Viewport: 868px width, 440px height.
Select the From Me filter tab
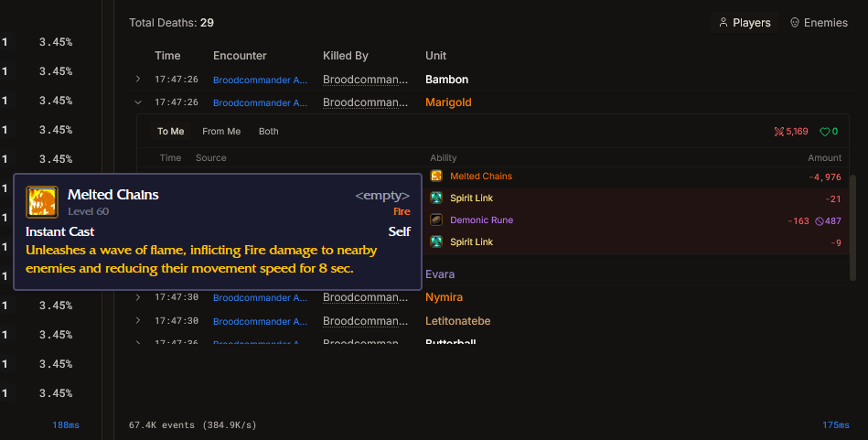tap(221, 131)
